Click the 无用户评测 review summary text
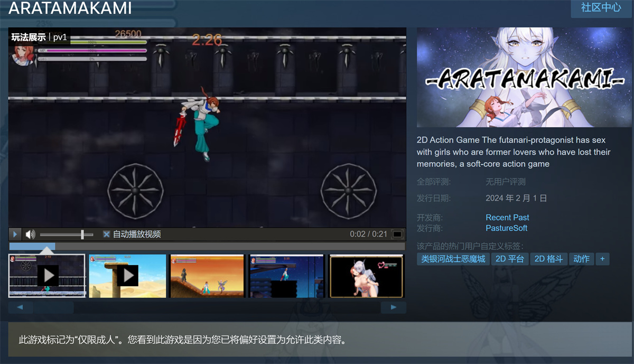The height and width of the screenshot is (364, 634). tap(506, 182)
